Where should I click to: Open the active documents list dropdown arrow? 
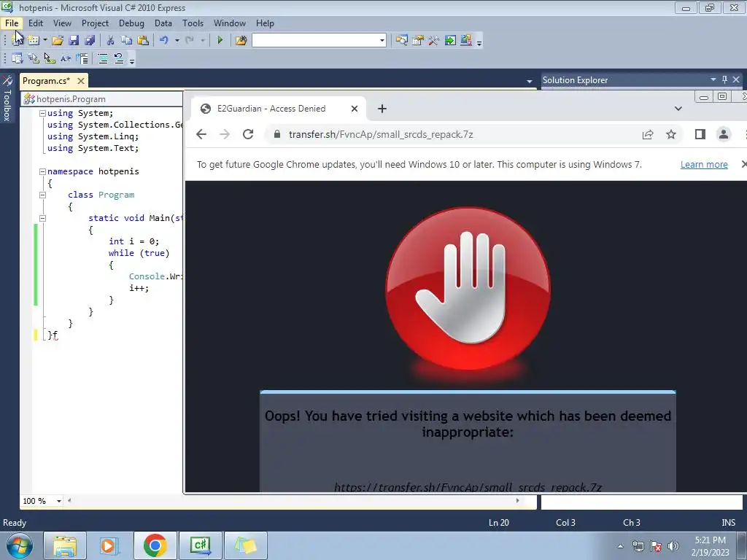[x=530, y=81]
